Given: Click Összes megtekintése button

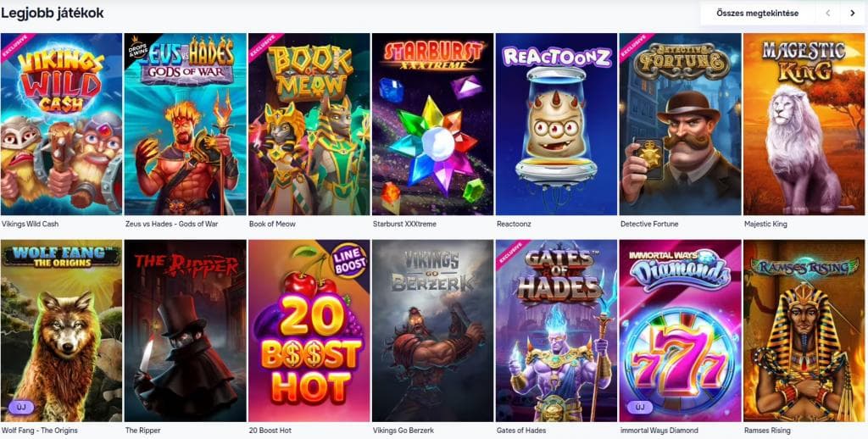Looking at the screenshot, I should (757, 14).
